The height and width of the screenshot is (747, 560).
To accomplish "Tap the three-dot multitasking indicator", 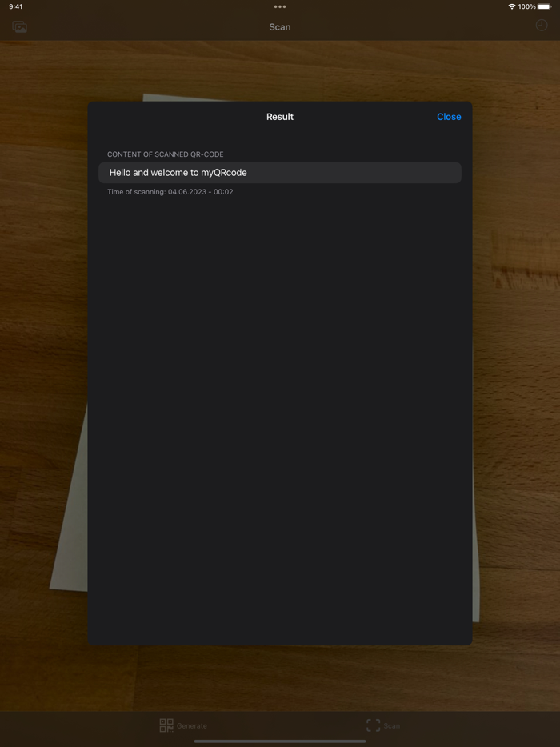I will [x=280, y=6].
